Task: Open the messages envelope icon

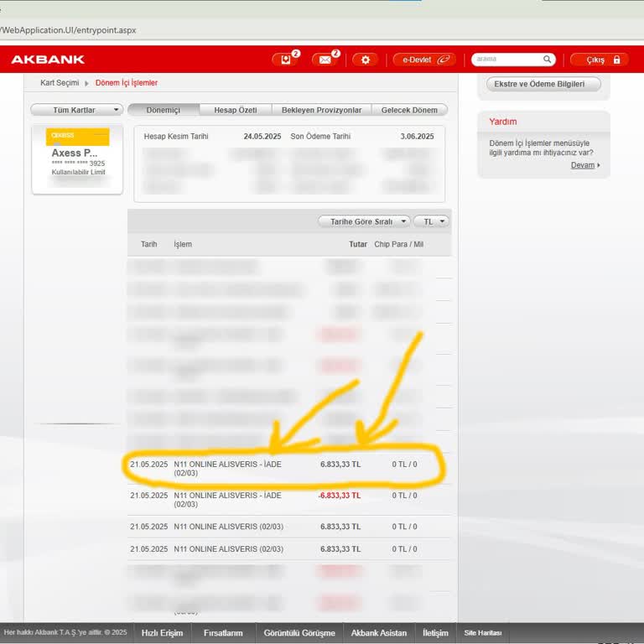Action: click(325, 60)
